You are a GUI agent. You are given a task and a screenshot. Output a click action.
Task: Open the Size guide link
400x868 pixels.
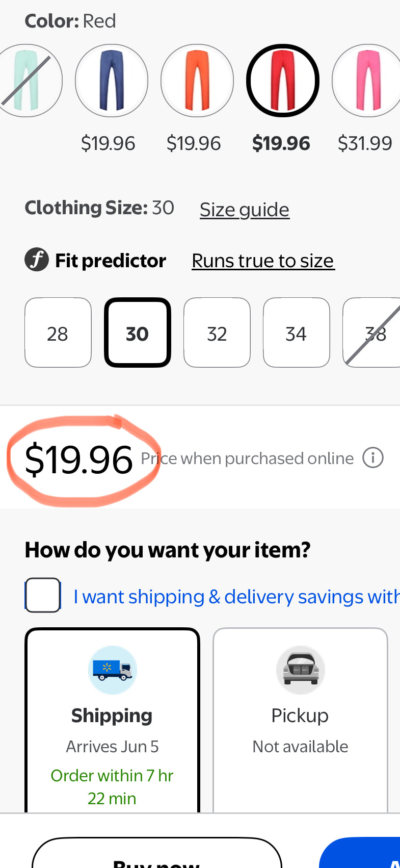(245, 210)
